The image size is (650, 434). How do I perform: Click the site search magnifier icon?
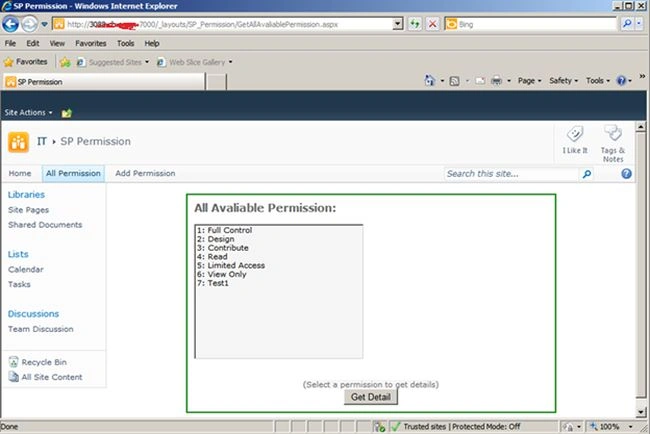587,174
